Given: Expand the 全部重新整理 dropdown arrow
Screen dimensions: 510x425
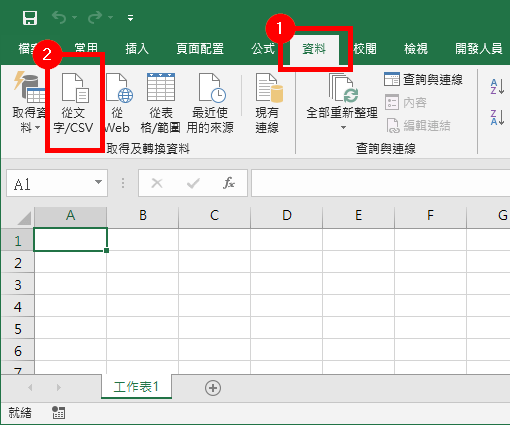Looking at the screenshot, I should click(343, 127).
